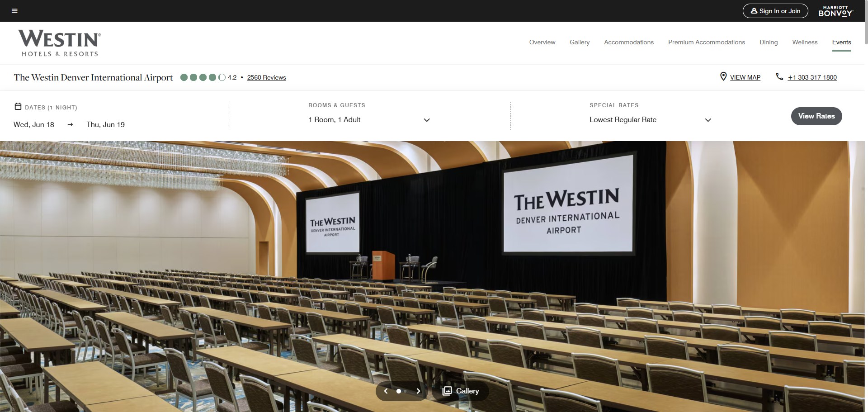Open the Gallery button on the photo
The image size is (868, 412).
point(460,391)
